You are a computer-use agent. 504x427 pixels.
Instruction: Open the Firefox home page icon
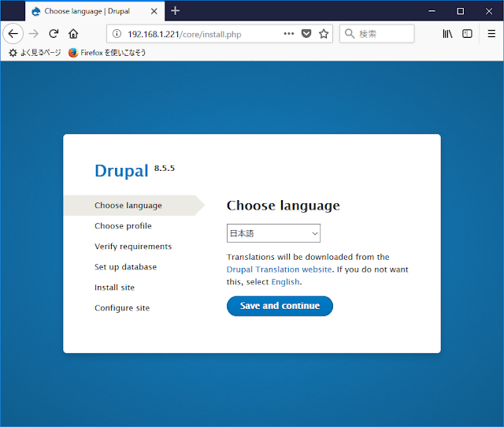73,33
